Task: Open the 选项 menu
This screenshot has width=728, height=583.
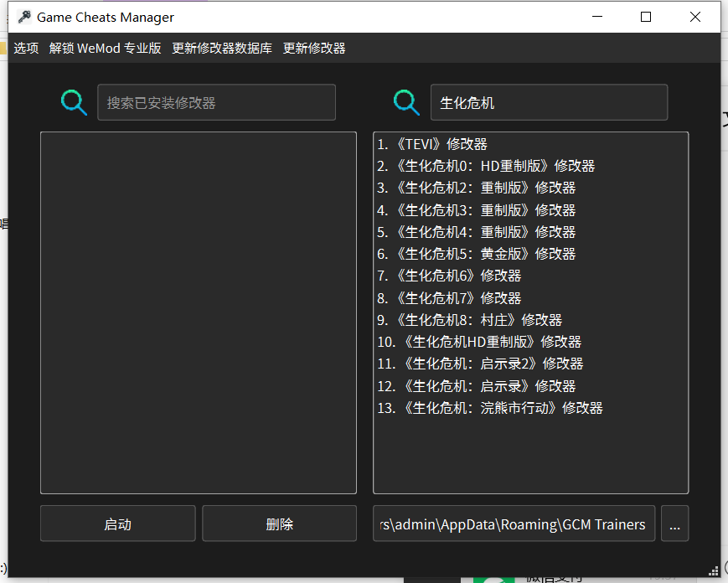Action: [26, 48]
